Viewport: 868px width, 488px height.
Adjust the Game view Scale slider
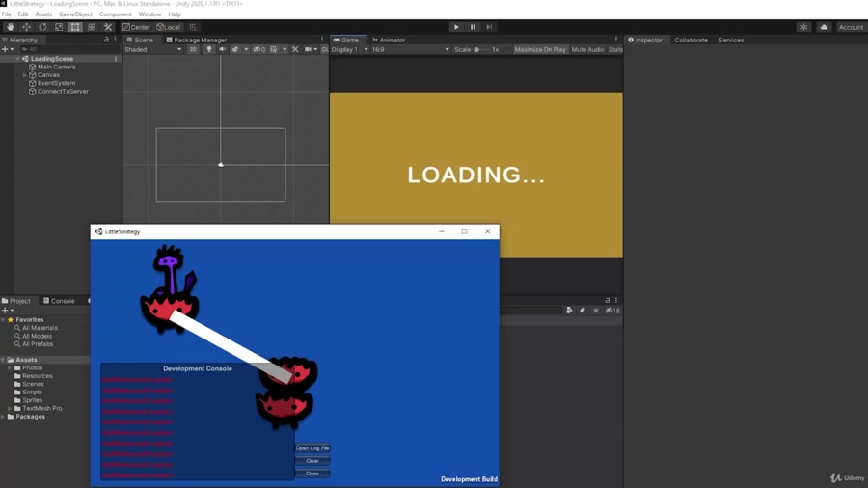click(480, 49)
